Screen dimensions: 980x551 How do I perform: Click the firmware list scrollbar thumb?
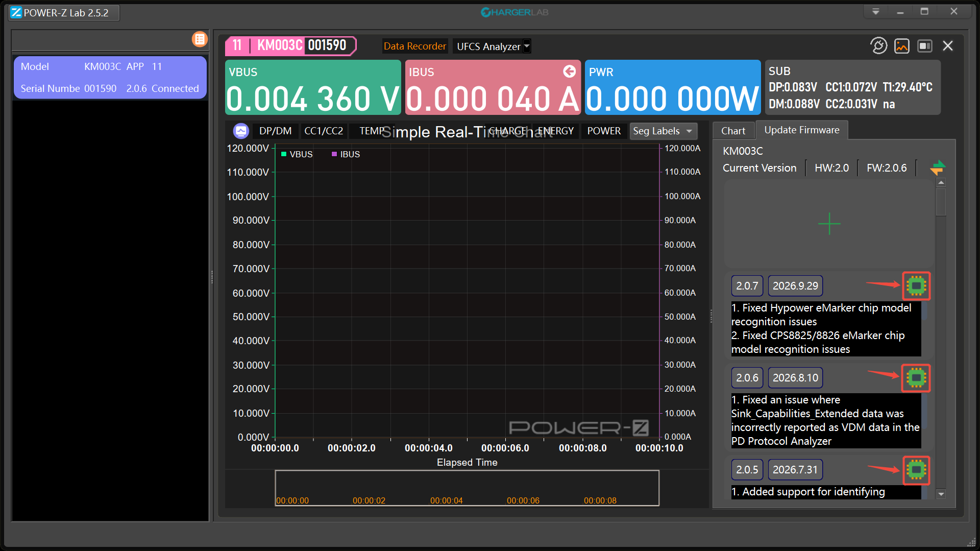941,202
